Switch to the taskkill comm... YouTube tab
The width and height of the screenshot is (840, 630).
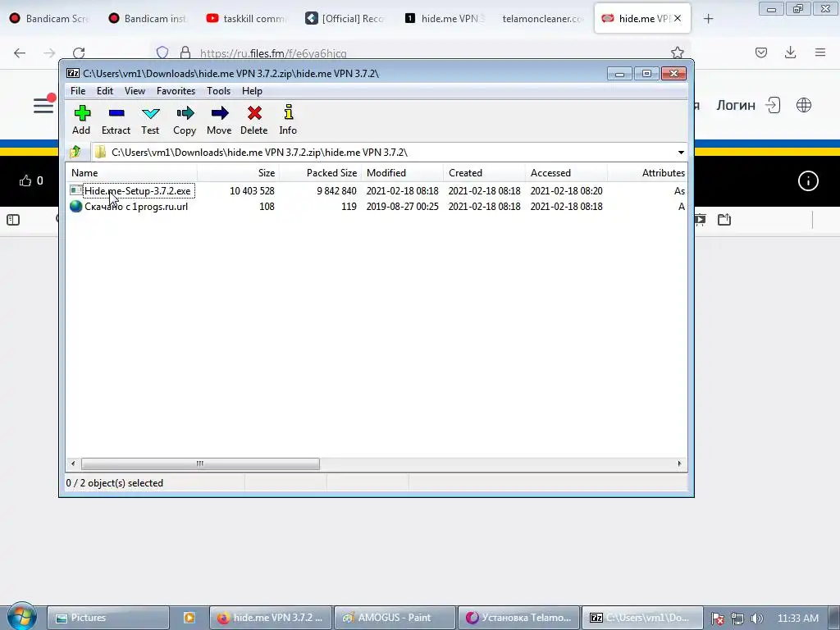(x=246, y=19)
